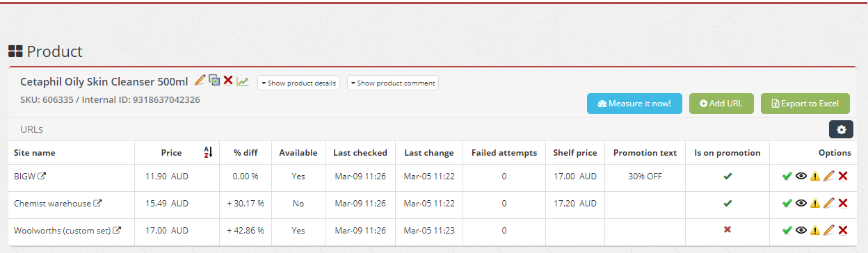The width and height of the screenshot is (868, 253).
Task: Open URL settings gear icon
Action: point(841,129)
